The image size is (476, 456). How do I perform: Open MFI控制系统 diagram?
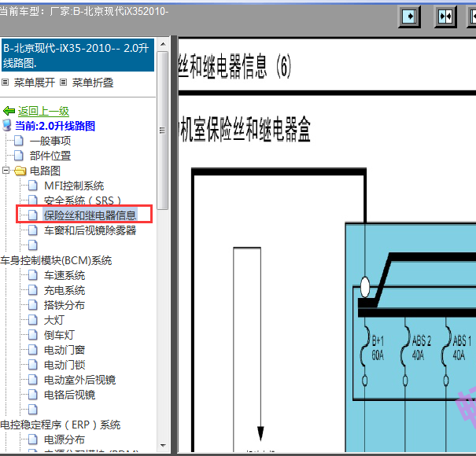pos(74,186)
